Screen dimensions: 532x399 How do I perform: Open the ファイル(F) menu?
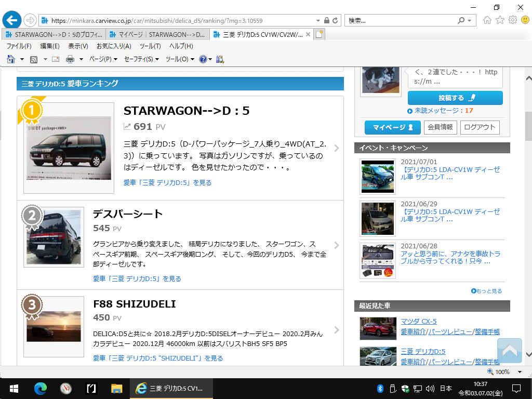coord(19,46)
